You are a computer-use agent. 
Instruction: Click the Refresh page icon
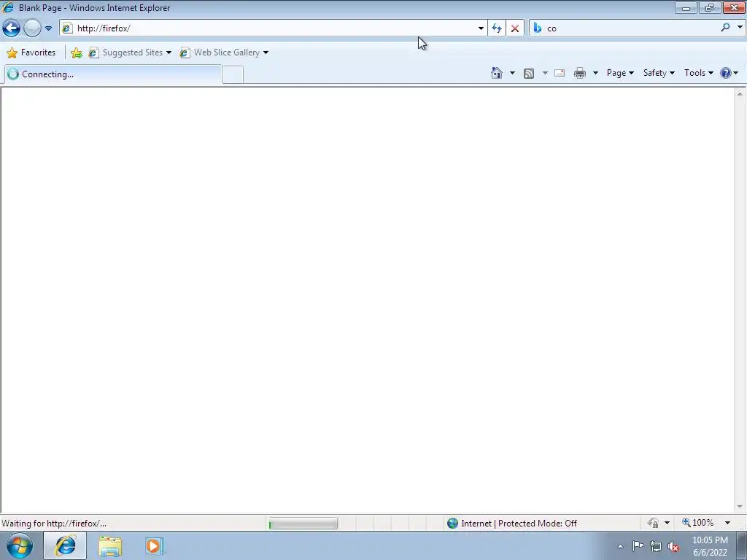[497, 28]
